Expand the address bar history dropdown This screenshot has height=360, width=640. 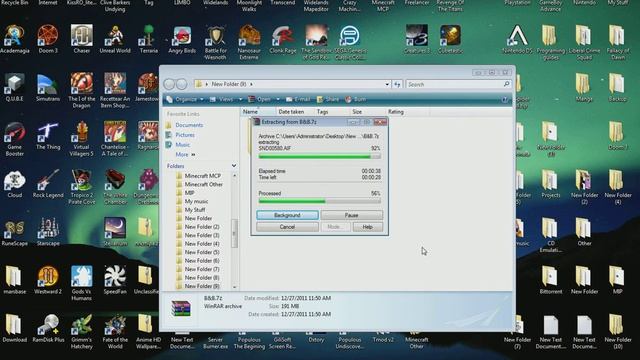[x=387, y=84]
